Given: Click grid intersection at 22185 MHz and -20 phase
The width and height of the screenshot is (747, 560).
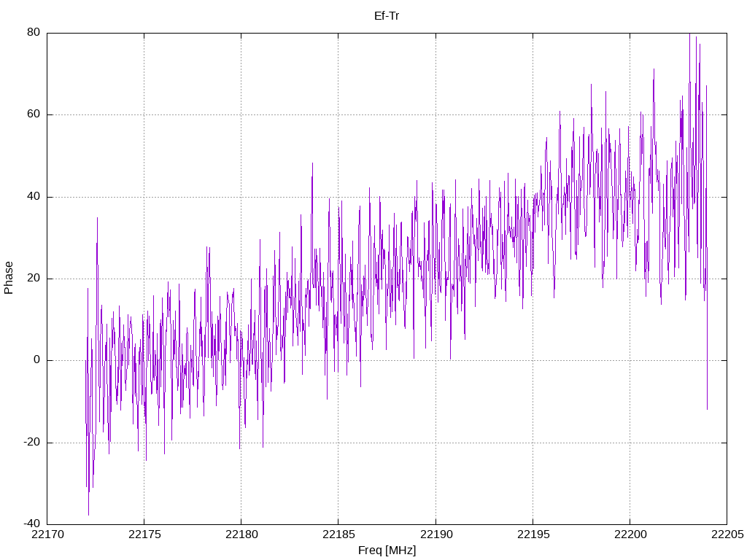Looking at the screenshot, I should pyautogui.click(x=338, y=443).
